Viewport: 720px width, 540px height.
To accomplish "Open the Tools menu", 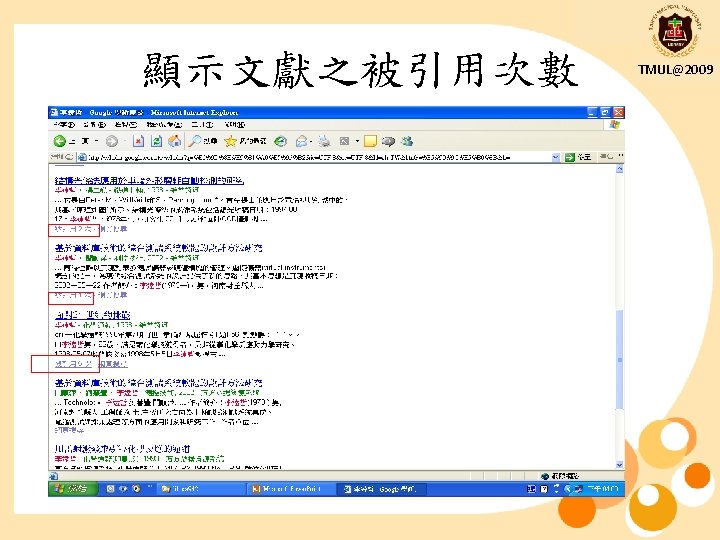I will pos(202,124).
